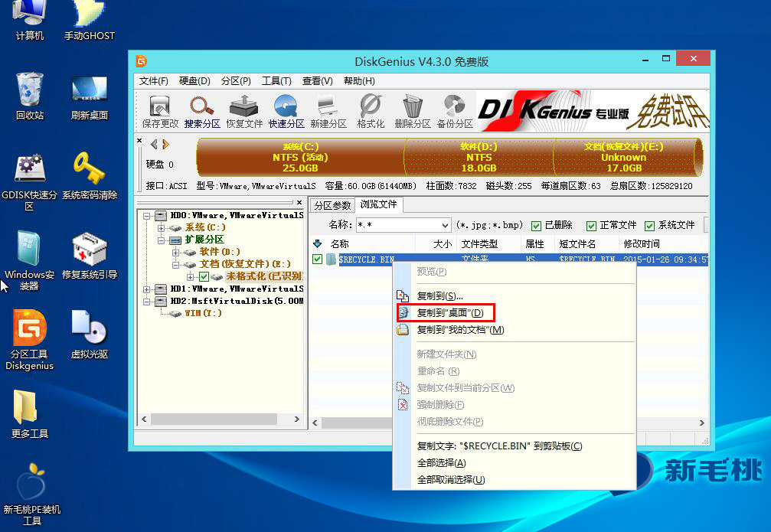This screenshot has height=532, width=771.
Task: Open the 硬盘(D) menu
Action: click(194, 80)
